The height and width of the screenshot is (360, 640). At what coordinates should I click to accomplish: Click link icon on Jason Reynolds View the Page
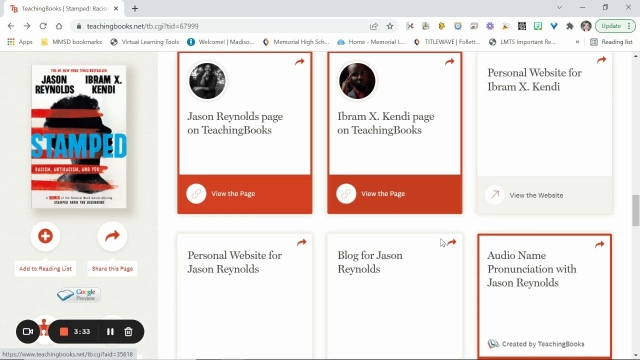click(x=196, y=194)
